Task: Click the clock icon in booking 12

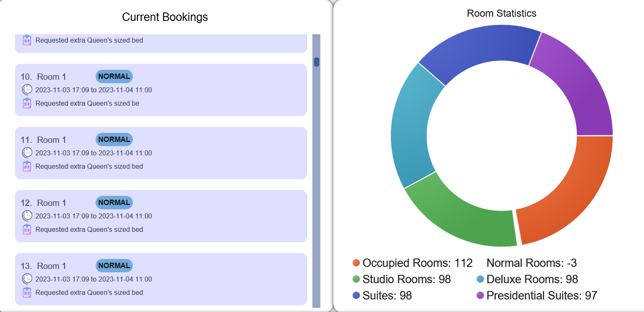Action: click(x=27, y=216)
